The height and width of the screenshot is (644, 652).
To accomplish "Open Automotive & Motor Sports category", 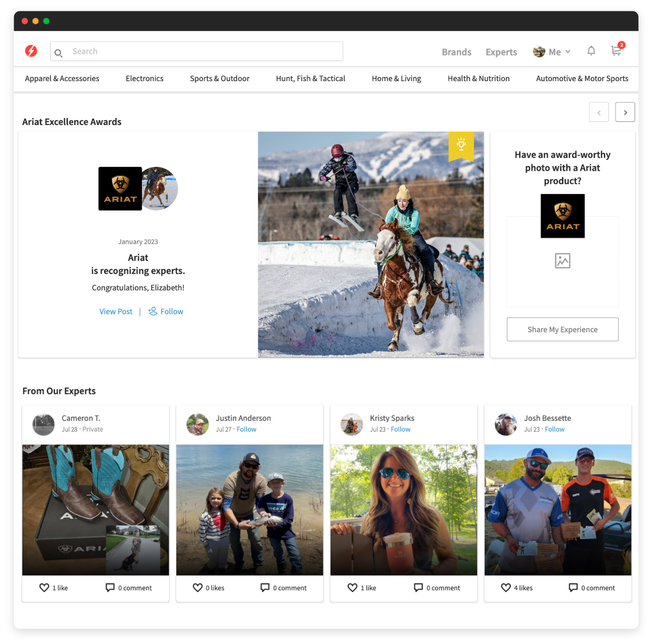I will coord(582,78).
